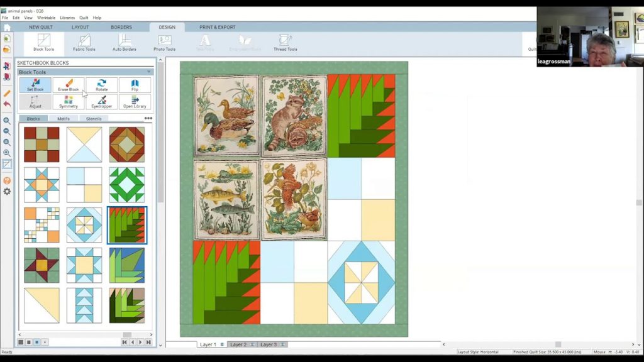Open the settings gear in sidebar
This screenshot has height=362, width=644.
[x=7, y=192]
